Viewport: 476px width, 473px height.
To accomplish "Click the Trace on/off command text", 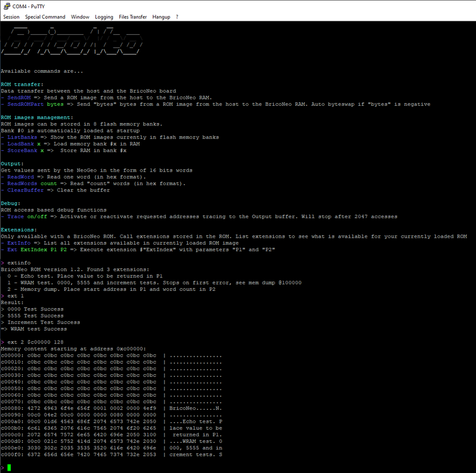I will (27, 216).
